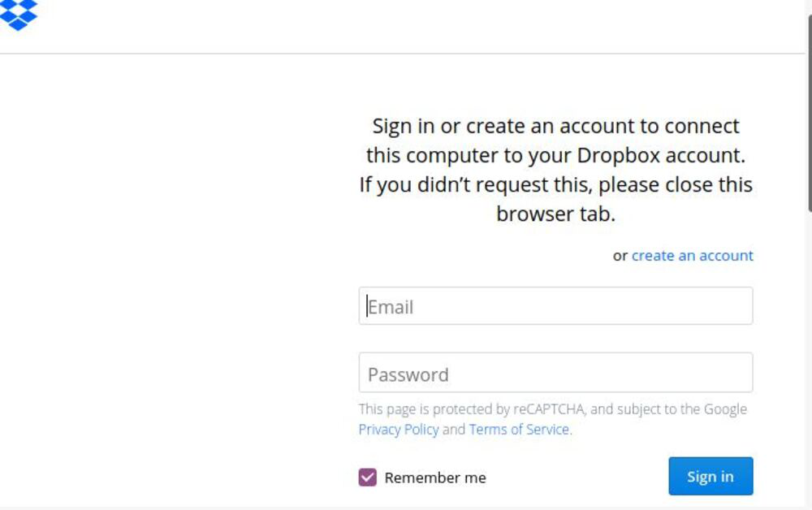Click the sign-in instructions heading text
This screenshot has height=510, width=812.
click(555, 170)
